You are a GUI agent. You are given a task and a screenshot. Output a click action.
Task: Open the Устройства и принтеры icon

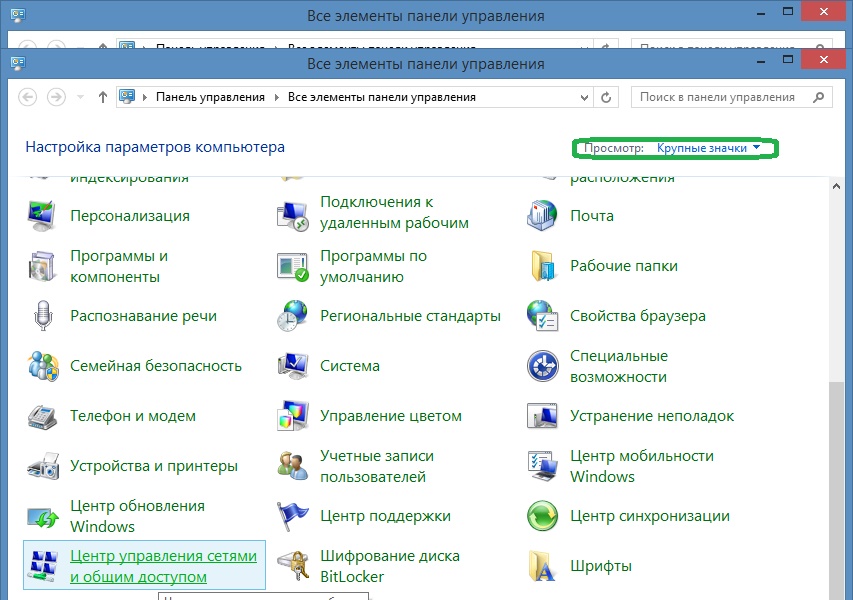[42, 466]
